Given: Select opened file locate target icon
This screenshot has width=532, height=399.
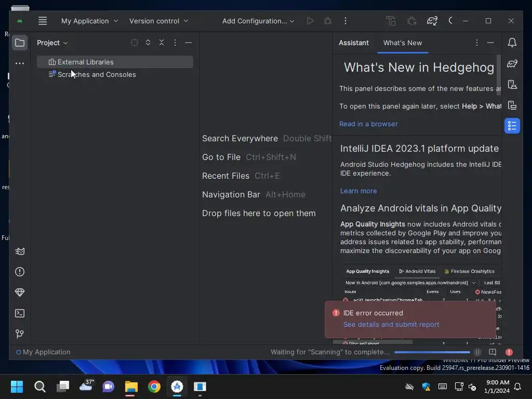Looking at the screenshot, I should 135,43.
